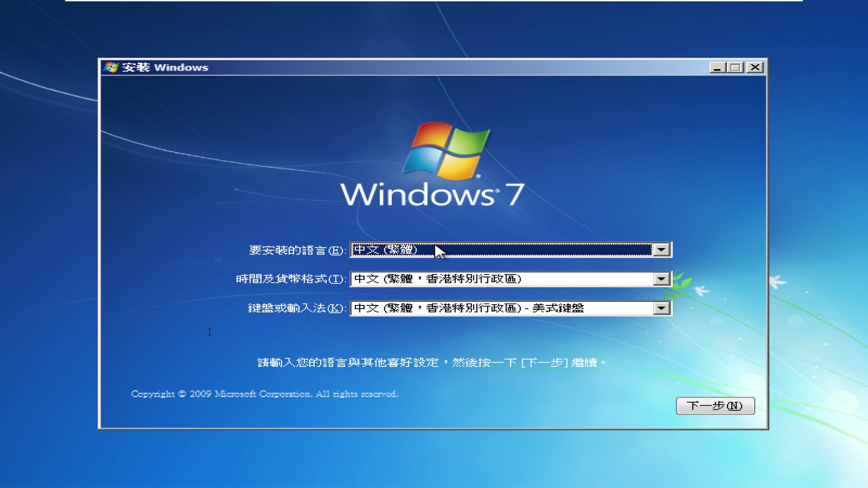Click the Windows flag icon in title bar
This screenshot has height=488, width=868.
pos(111,67)
